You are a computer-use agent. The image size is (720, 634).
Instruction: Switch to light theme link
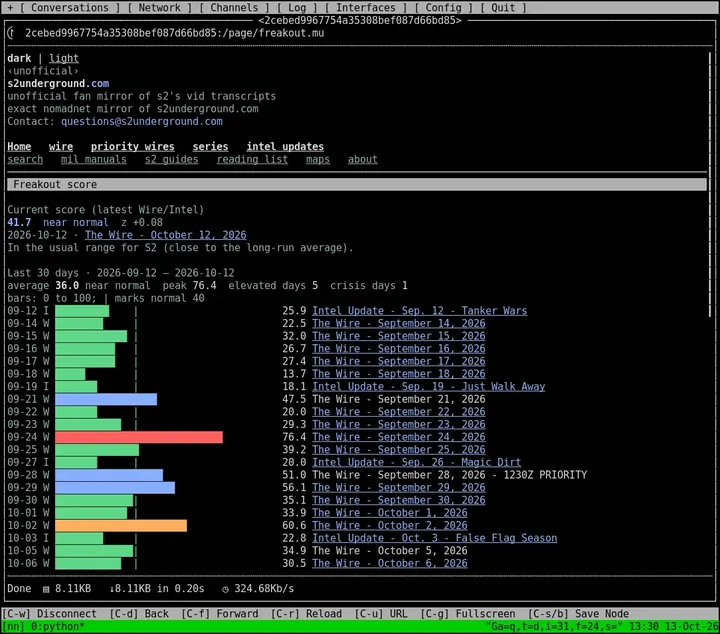pos(64,58)
